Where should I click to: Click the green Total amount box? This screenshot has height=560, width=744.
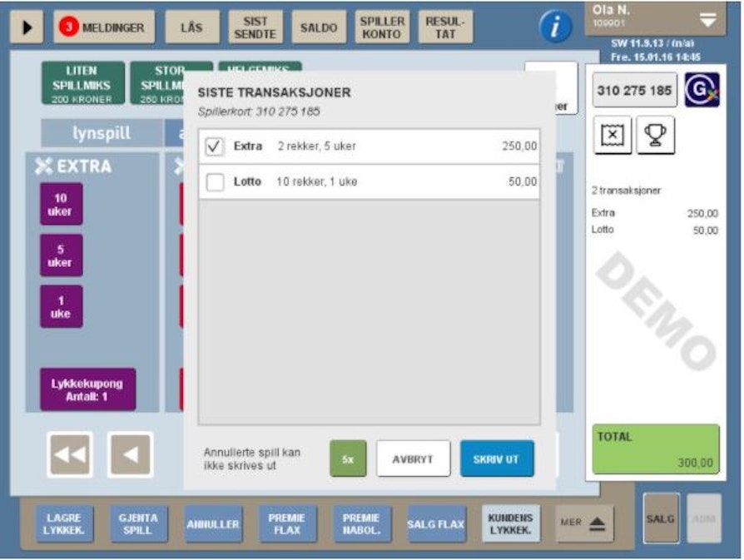[655, 449]
